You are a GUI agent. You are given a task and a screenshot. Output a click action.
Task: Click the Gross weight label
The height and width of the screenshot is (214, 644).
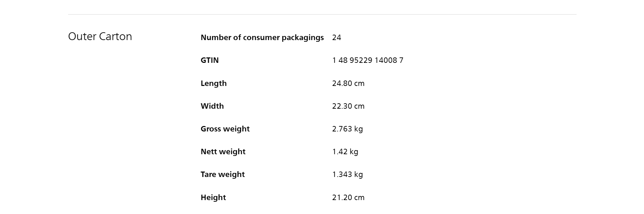tap(225, 129)
